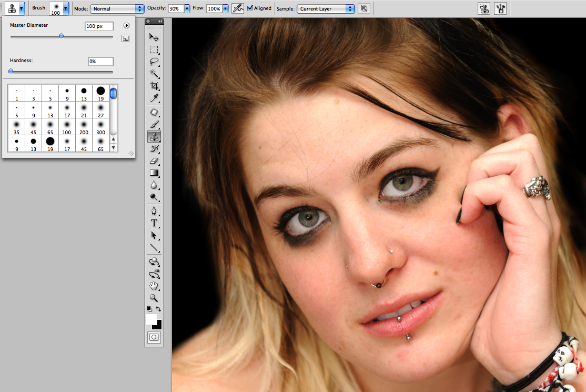This screenshot has width=586, height=392.
Task: Select the 3D Orbit tool
Action: [x=154, y=274]
